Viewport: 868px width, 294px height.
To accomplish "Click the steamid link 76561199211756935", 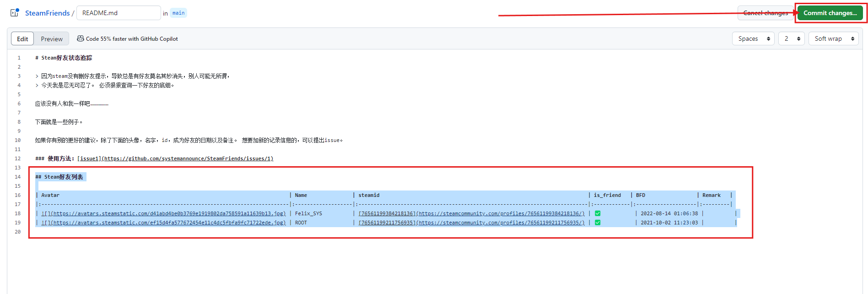I will coord(471,223).
